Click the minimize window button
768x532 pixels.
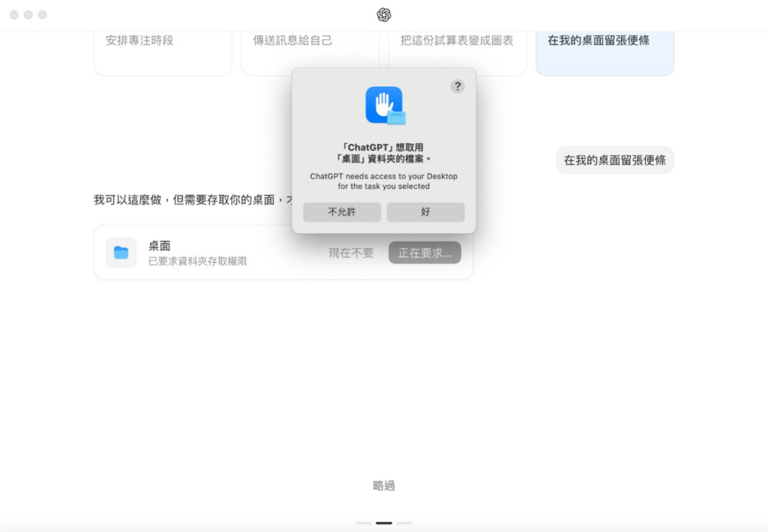(x=28, y=15)
